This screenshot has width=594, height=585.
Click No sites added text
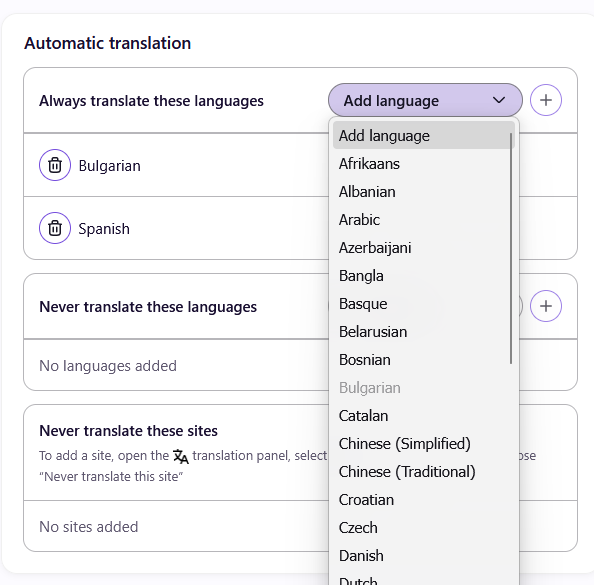[x=89, y=527]
